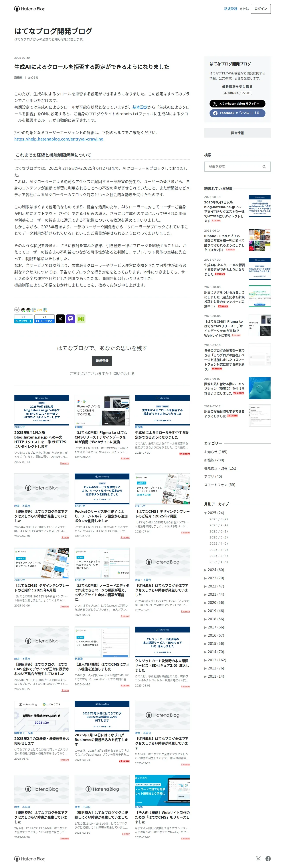The width and height of the screenshot is (285, 868).
Task: Open the Pocketのサービス提供終了 card thumbnail
Action: pyautogui.click(x=102, y=489)
